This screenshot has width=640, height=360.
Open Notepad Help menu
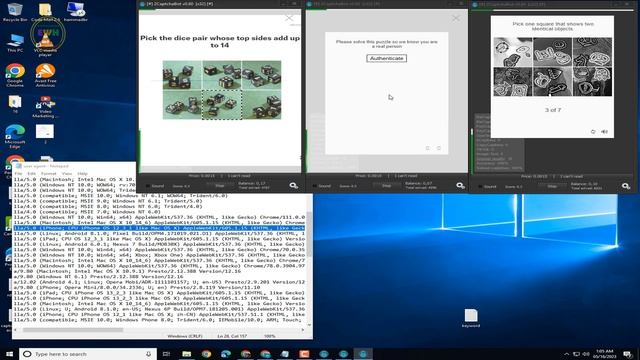pos(82,173)
